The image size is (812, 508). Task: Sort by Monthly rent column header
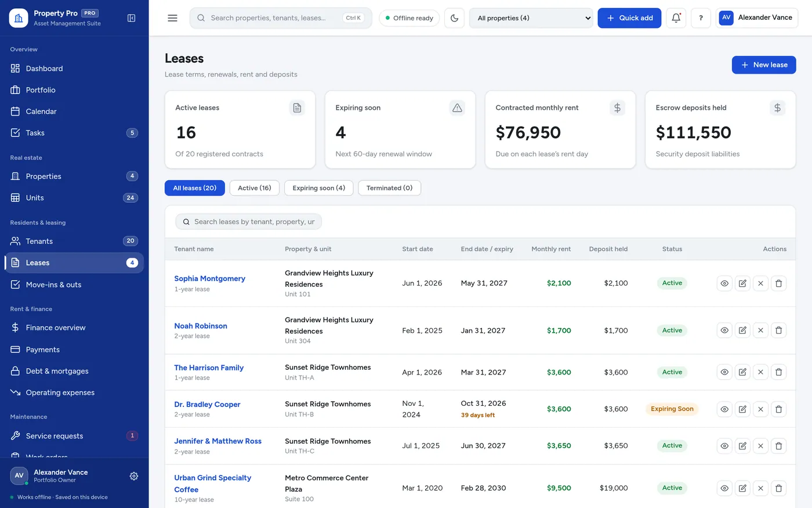point(551,249)
